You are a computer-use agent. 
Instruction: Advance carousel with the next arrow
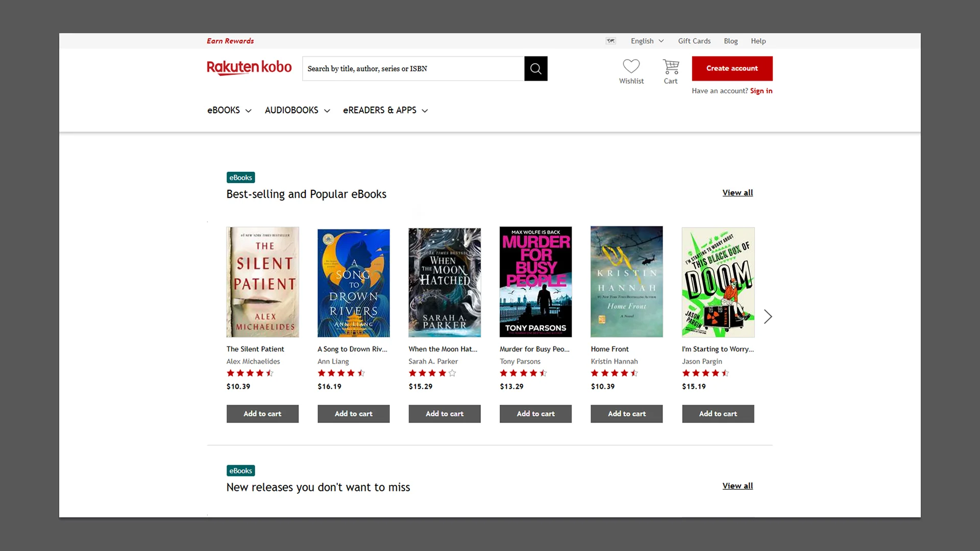[x=768, y=316]
